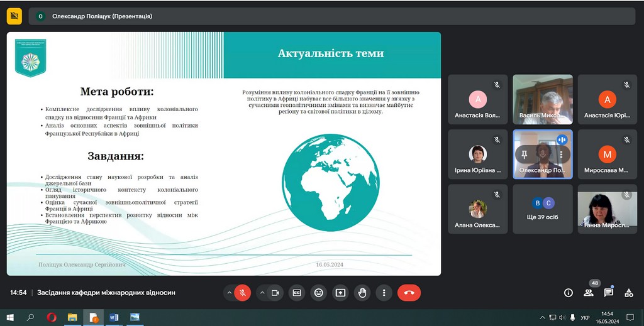644x326 pixels.
Task: Open meeting details info icon
Action: click(x=569, y=293)
